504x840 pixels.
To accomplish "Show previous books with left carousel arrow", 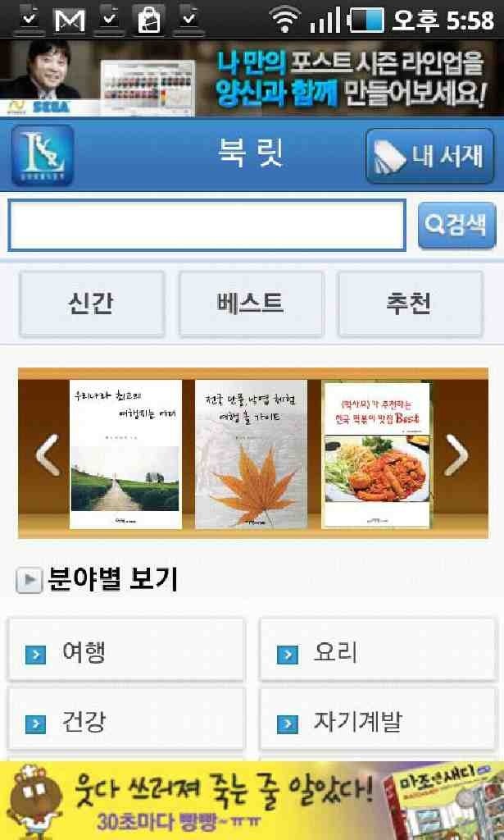I will click(47, 454).
